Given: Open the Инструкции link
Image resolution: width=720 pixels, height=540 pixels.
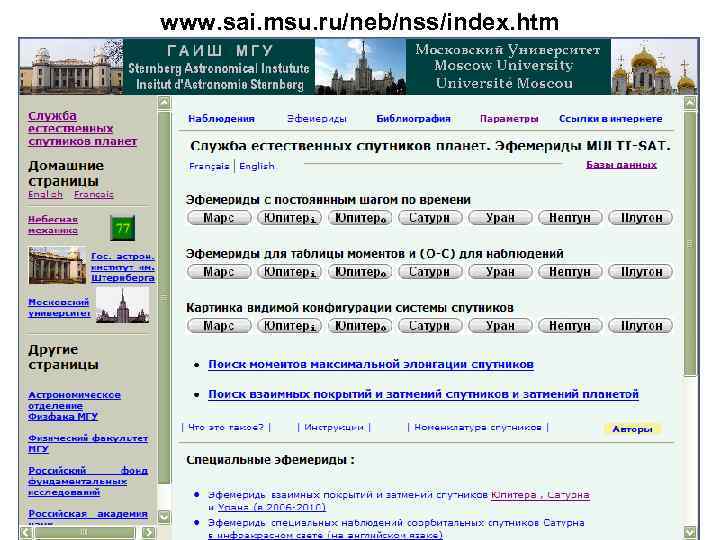Looking at the screenshot, I should point(334,428).
